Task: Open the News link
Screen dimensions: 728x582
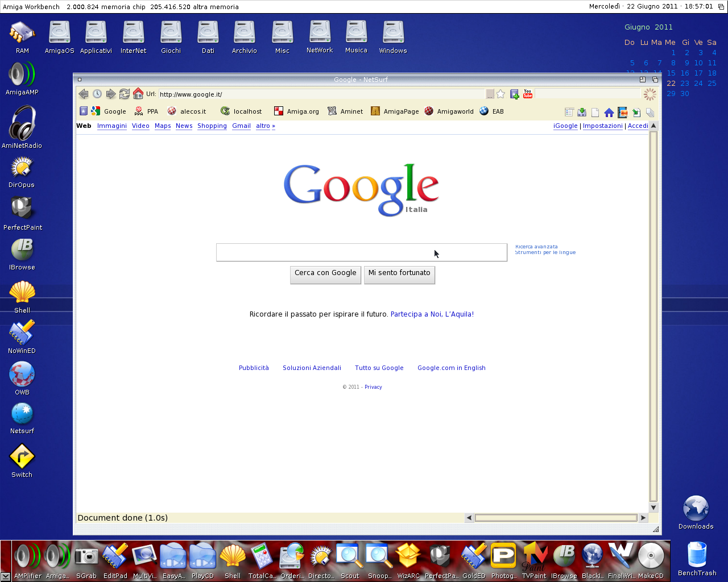Action: (184, 126)
